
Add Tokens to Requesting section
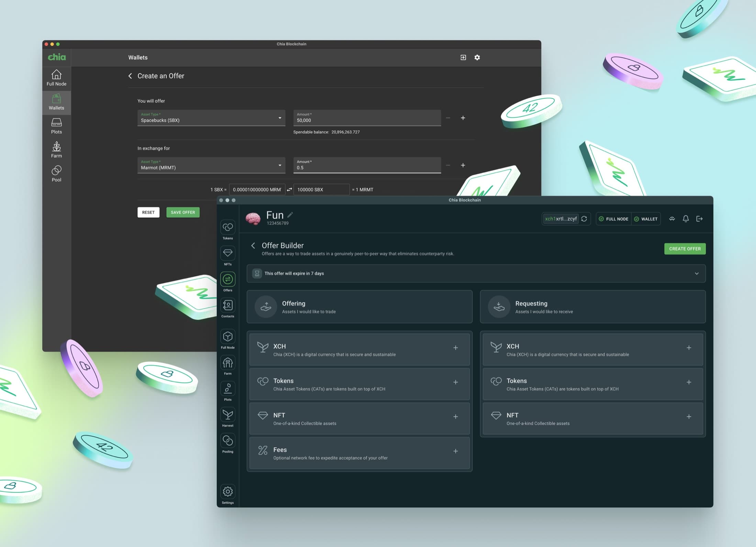click(x=689, y=382)
